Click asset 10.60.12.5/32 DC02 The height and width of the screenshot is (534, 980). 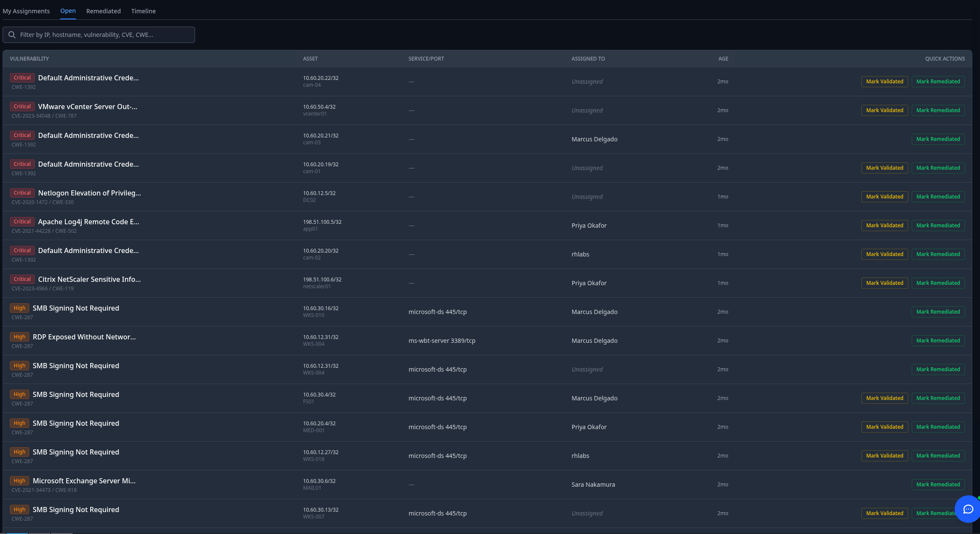point(319,196)
